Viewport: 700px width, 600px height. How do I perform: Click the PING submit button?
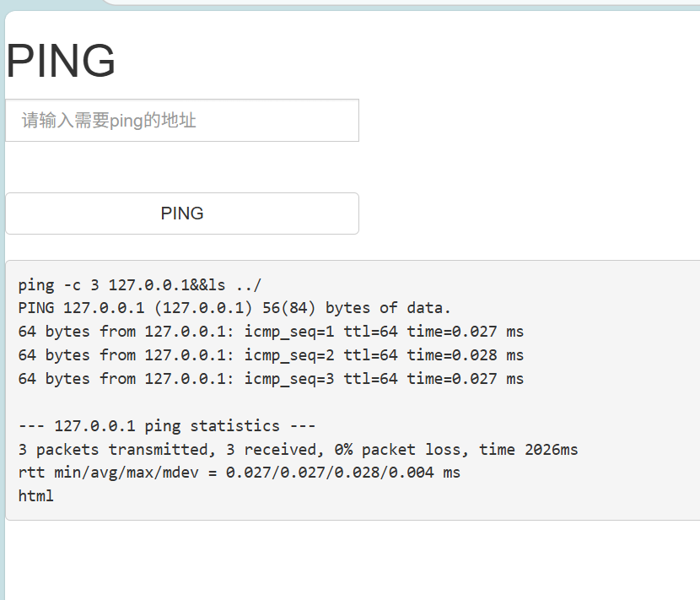[182, 214]
